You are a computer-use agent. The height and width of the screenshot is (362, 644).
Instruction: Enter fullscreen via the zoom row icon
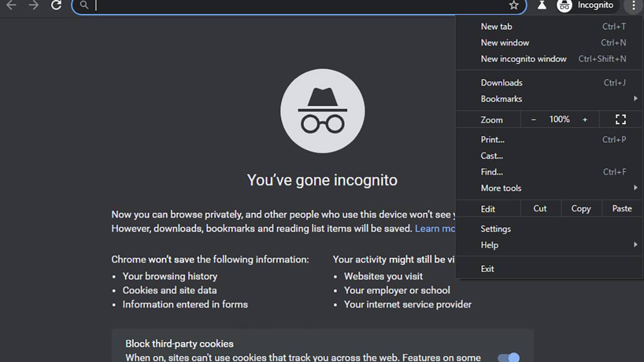coord(620,120)
